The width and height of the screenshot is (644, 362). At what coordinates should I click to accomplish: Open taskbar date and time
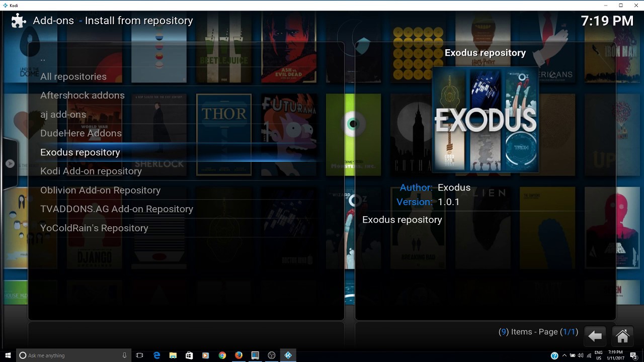point(615,355)
